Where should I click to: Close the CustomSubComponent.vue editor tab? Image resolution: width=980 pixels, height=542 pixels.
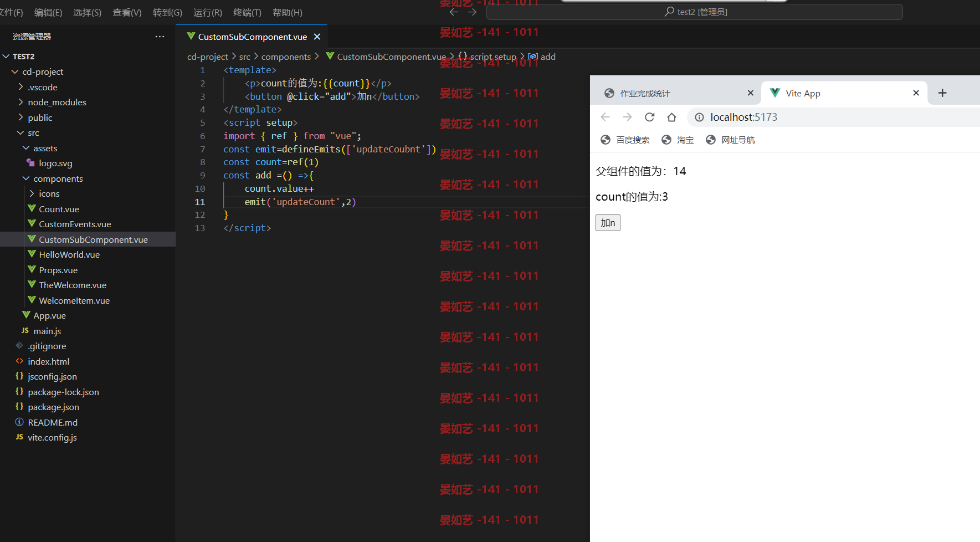[x=317, y=37]
